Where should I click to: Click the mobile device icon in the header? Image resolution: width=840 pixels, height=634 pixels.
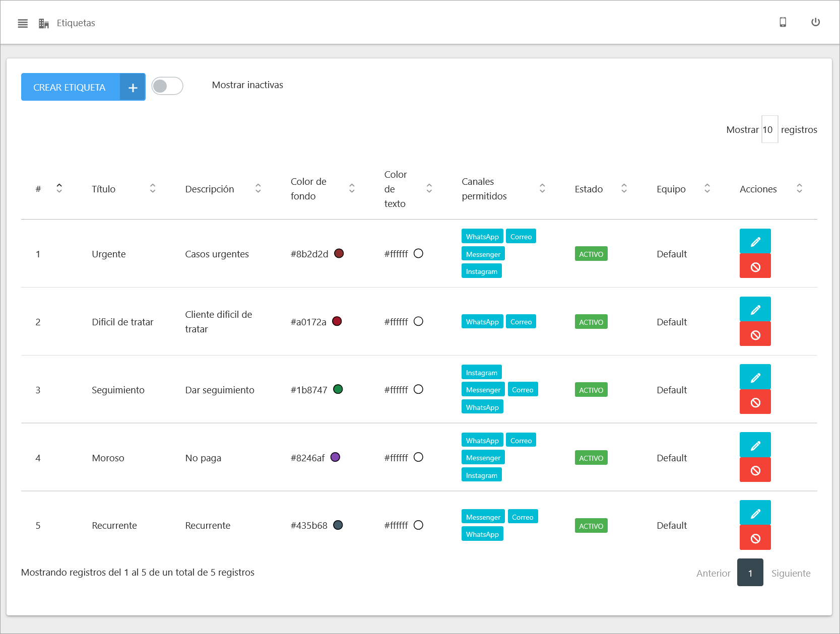tap(783, 22)
